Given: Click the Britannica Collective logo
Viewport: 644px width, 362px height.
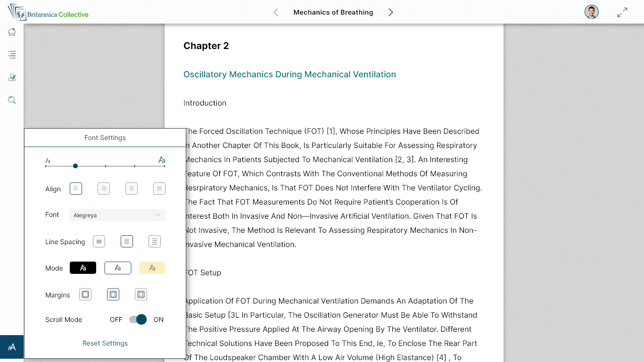Looking at the screenshot, I should click(49, 13).
